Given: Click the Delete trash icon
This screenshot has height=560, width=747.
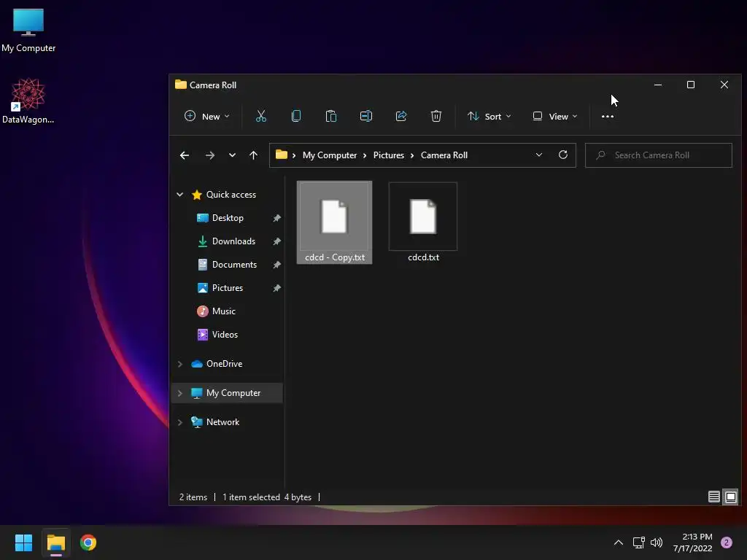Looking at the screenshot, I should (436, 116).
